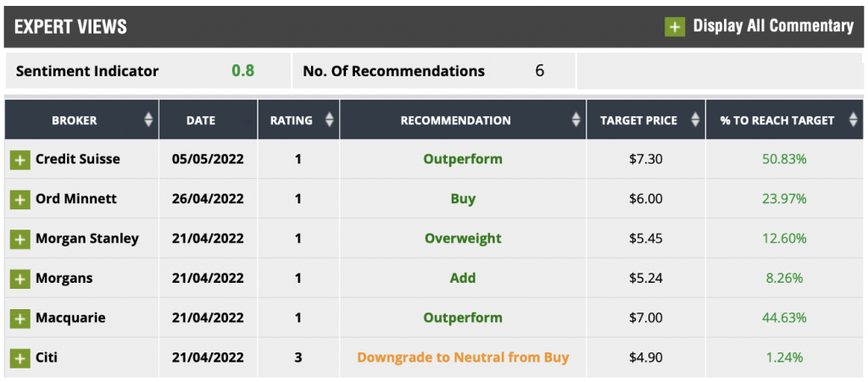This screenshot has height=382, width=868.
Task: Click the Outperform recommendation for Credit Suisse
Action: pyautogui.click(x=463, y=159)
